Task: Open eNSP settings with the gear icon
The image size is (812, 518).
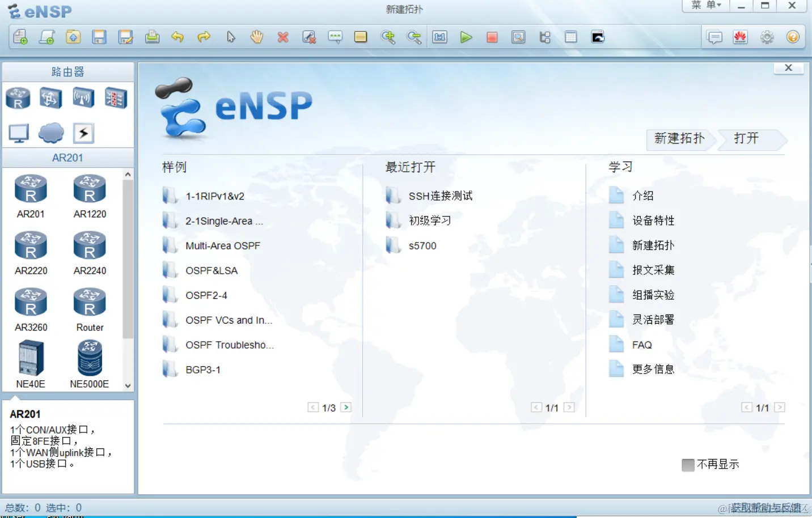Action: 767,37
